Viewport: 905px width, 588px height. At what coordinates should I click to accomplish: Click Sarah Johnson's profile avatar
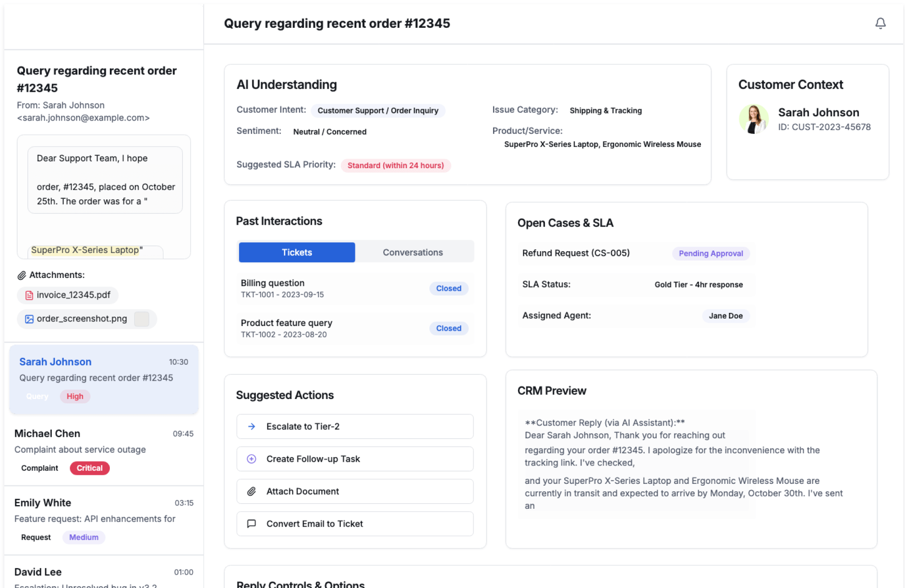[x=754, y=119]
